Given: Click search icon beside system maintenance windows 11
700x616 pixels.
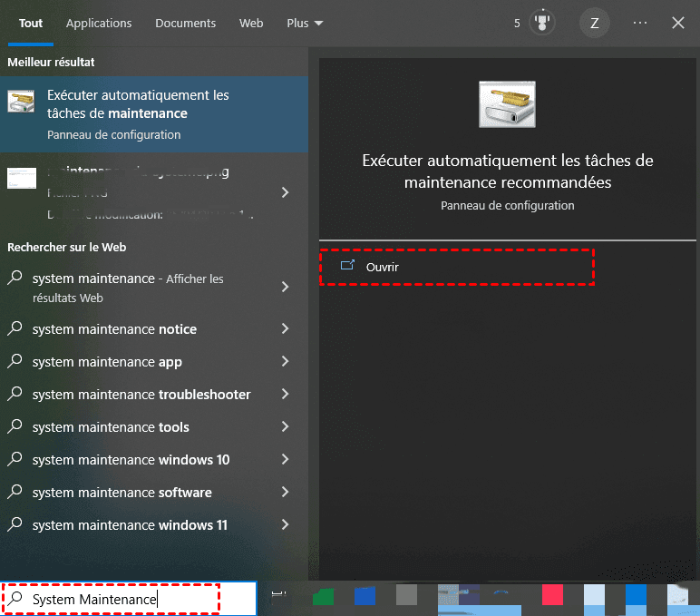Looking at the screenshot, I should 15,524.
